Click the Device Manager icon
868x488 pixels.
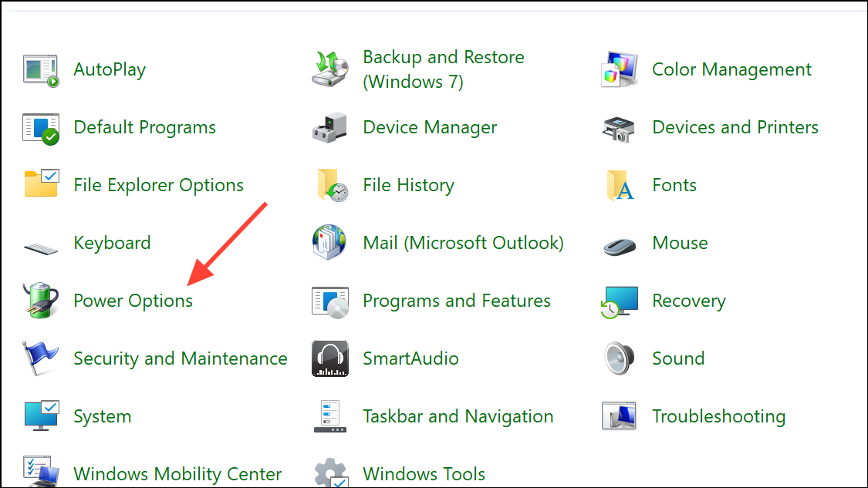(x=329, y=127)
